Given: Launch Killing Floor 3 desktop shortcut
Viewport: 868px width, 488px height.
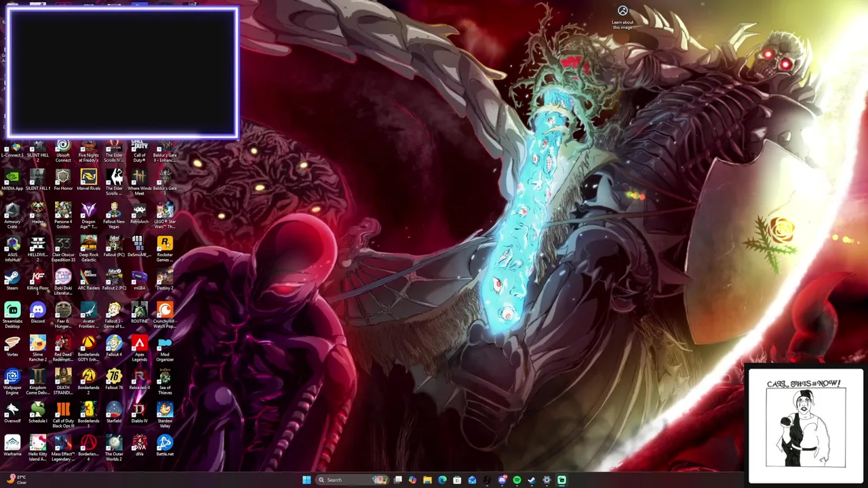Looking at the screenshot, I should click(x=37, y=283).
